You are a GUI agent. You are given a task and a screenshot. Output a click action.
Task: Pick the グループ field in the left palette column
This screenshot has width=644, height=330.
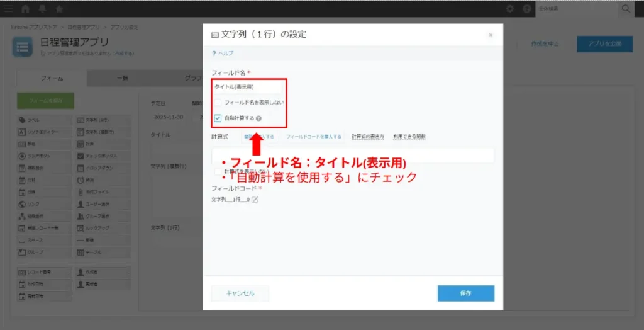point(45,252)
